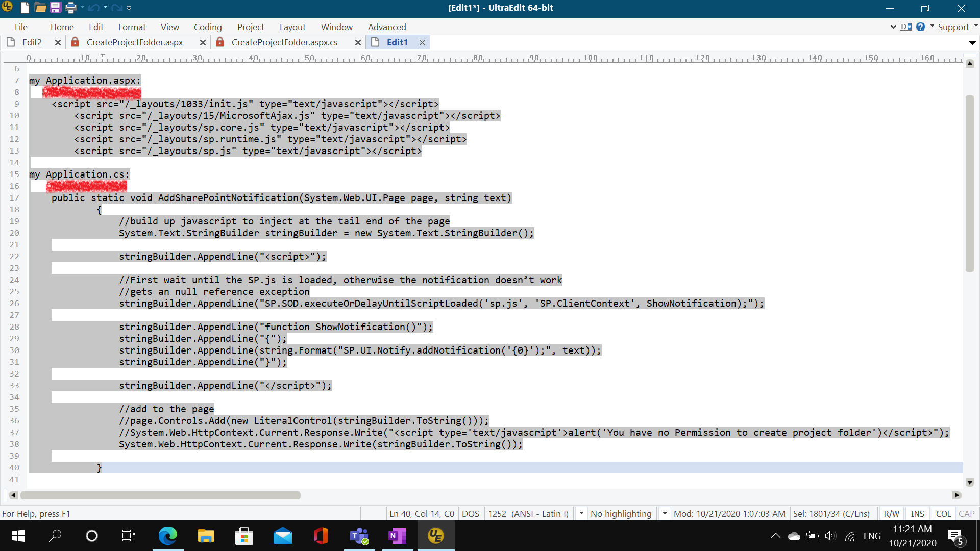Close the CreateProjectFolder.aspx.cs tab
The image size is (980, 551).
point(357,42)
